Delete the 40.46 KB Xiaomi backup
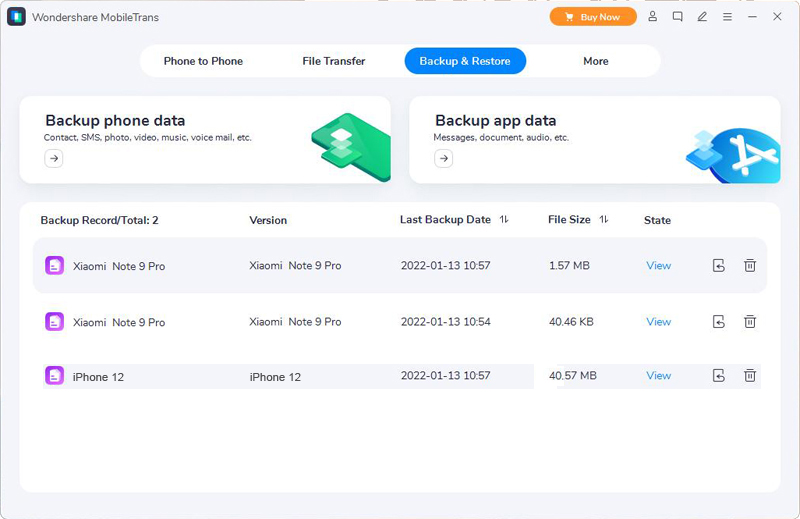Image resolution: width=800 pixels, height=519 pixels. [x=749, y=322]
